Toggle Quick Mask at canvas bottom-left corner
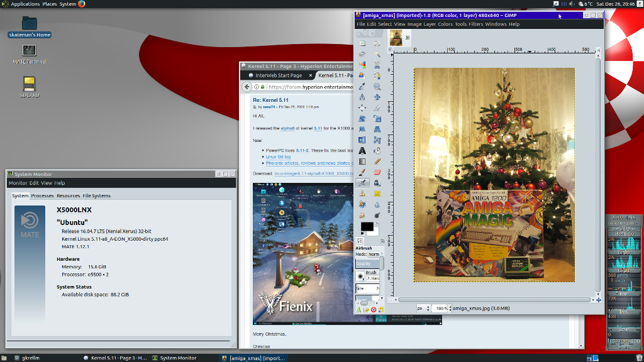 (390, 300)
